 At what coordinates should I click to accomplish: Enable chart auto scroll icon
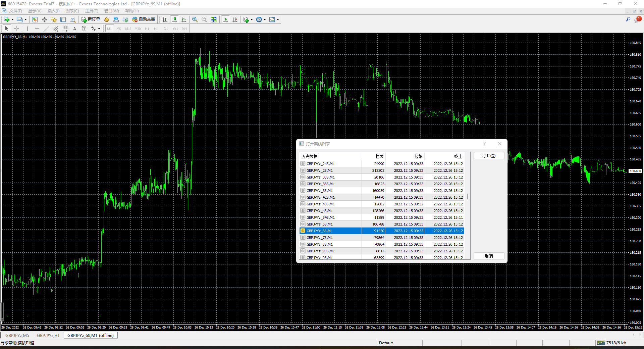coord(225,19)
